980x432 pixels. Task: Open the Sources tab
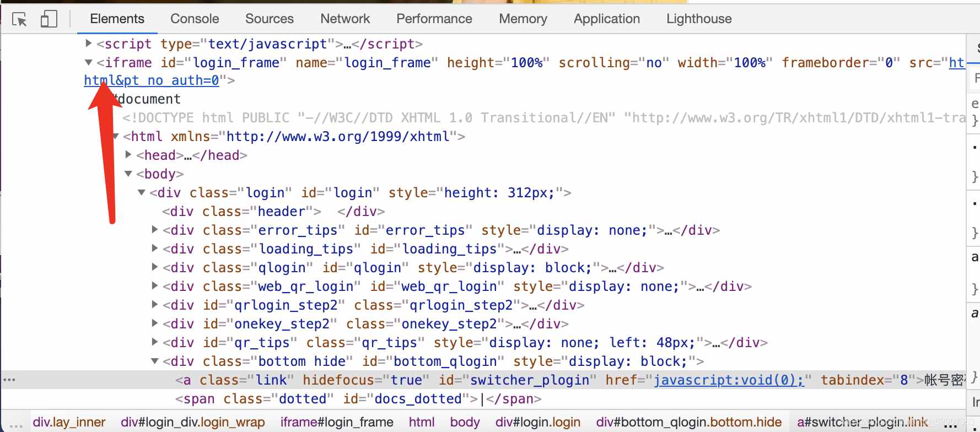pyautogui.click(x=270, y=19)
